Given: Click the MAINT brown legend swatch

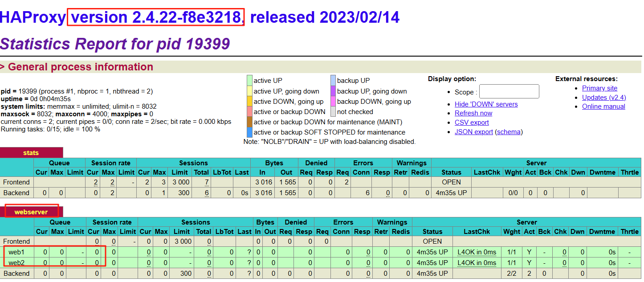Looking at the screenshot, I should [x=249, y=122].
